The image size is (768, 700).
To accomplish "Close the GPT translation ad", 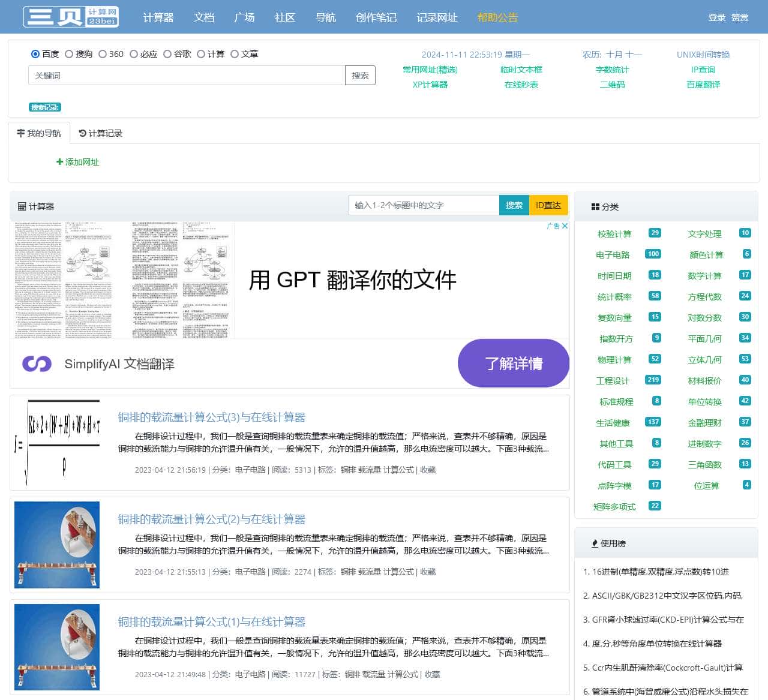I will (565, 226).
